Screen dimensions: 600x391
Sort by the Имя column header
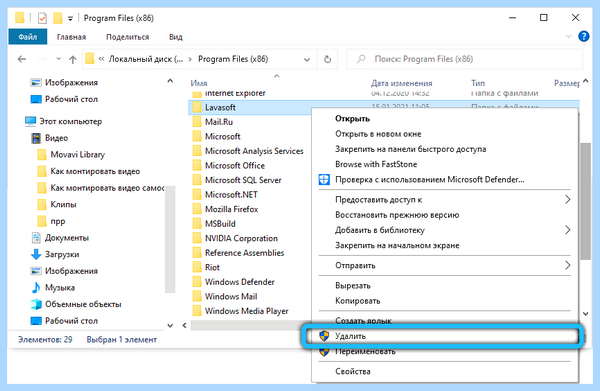[199, 83]
